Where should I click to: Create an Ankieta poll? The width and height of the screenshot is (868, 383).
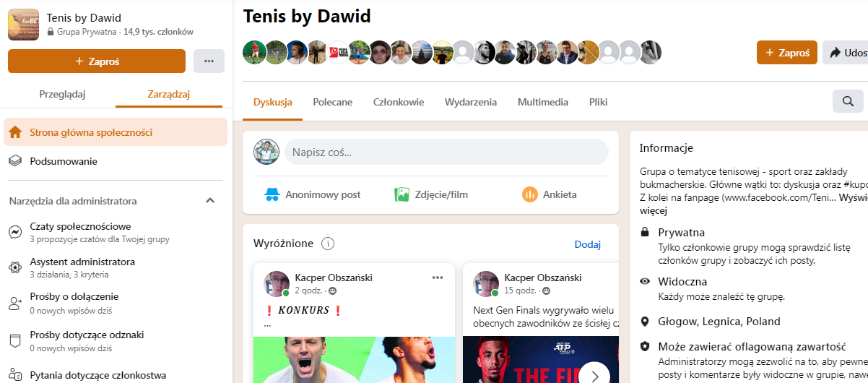[549, 194]
